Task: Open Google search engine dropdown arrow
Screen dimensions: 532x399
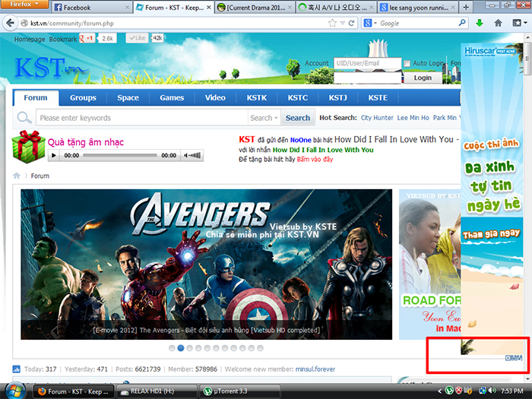Action: 375,23
